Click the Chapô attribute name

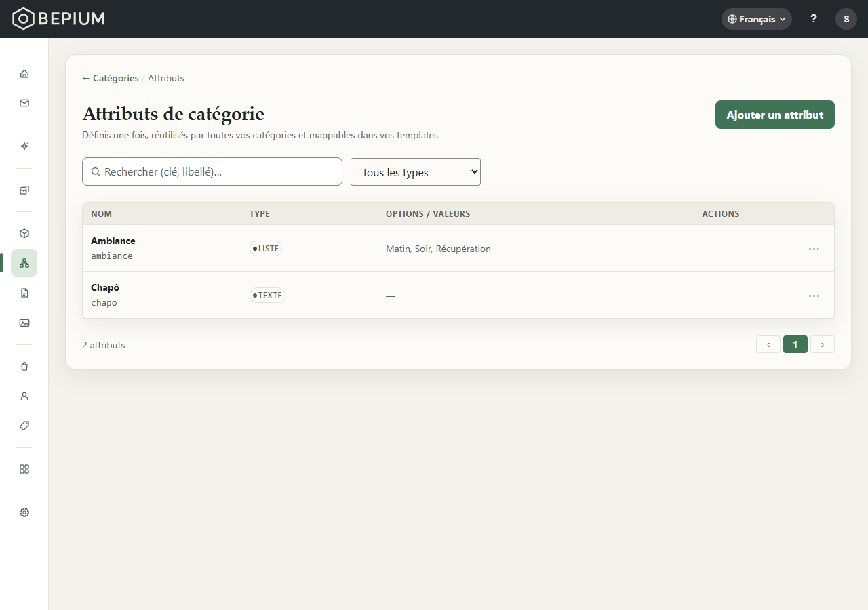coord(105,287)
